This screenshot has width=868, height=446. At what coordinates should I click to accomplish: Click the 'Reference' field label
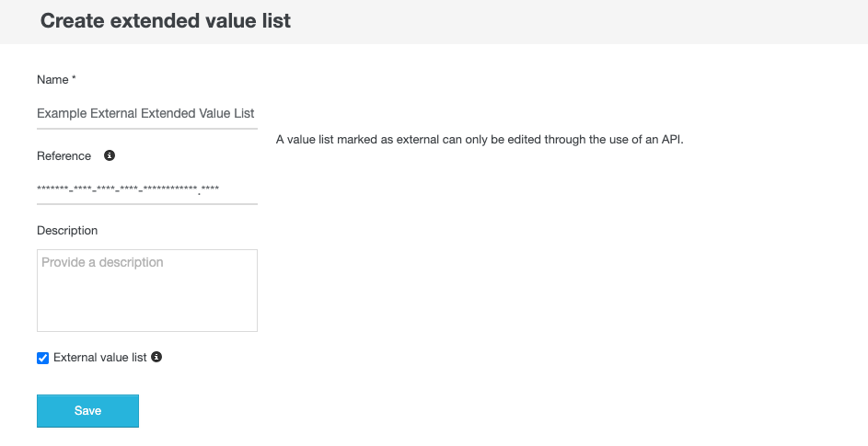pyautogui.click(x=64, y=155)
